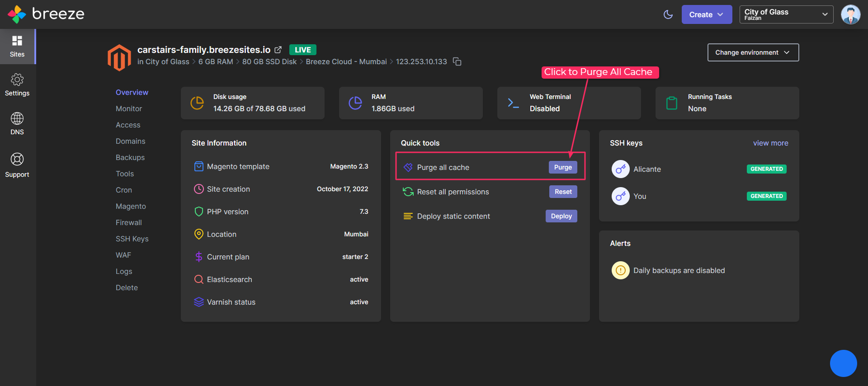Open the Magento menu item
This screenshot has width=868, height=386.
pos(131,206)
